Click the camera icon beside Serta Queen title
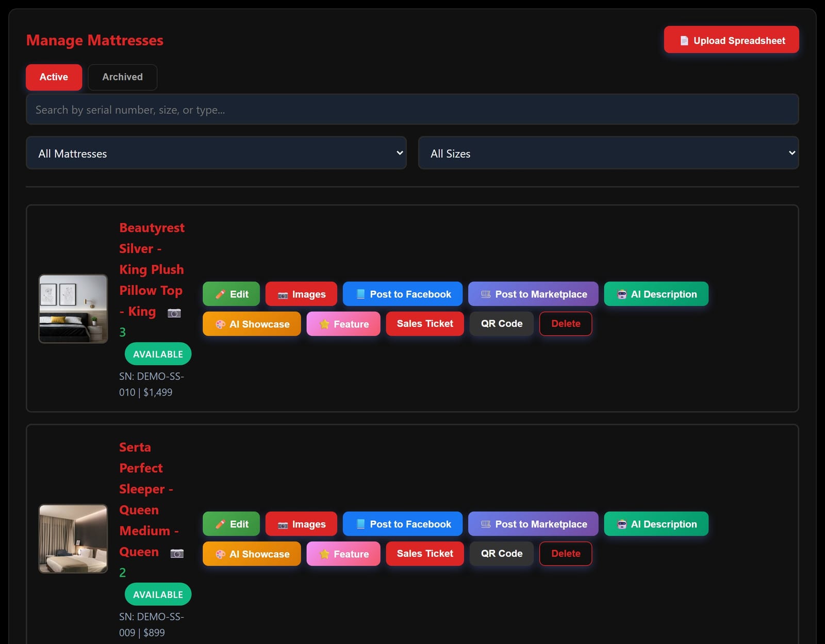Image resolution: width=825 pixels, height=644 pixels. pos(177,553)
